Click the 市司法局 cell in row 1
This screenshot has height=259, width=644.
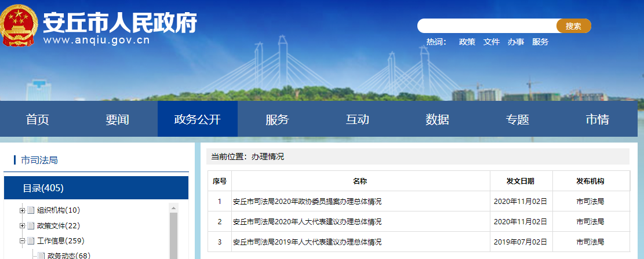(590, 202)
